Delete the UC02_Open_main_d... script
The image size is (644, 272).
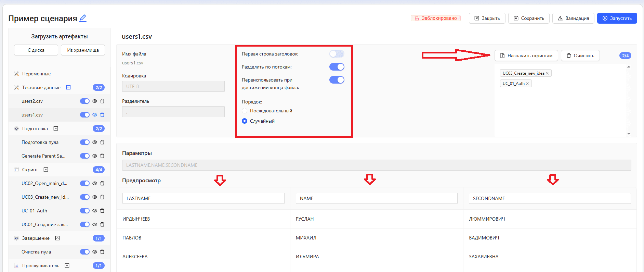pyautogui.click(x=102, y=183)
